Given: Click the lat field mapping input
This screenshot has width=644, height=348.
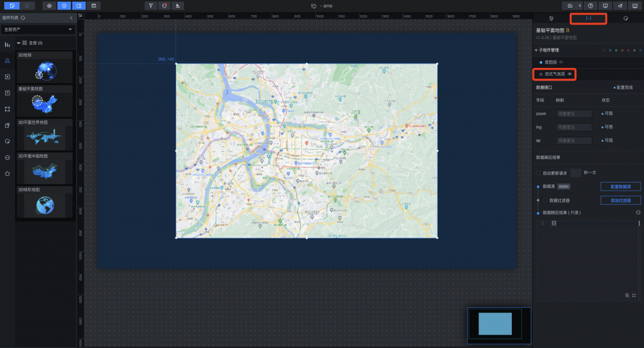Looking at the screenshot, I should coord(574,140).
